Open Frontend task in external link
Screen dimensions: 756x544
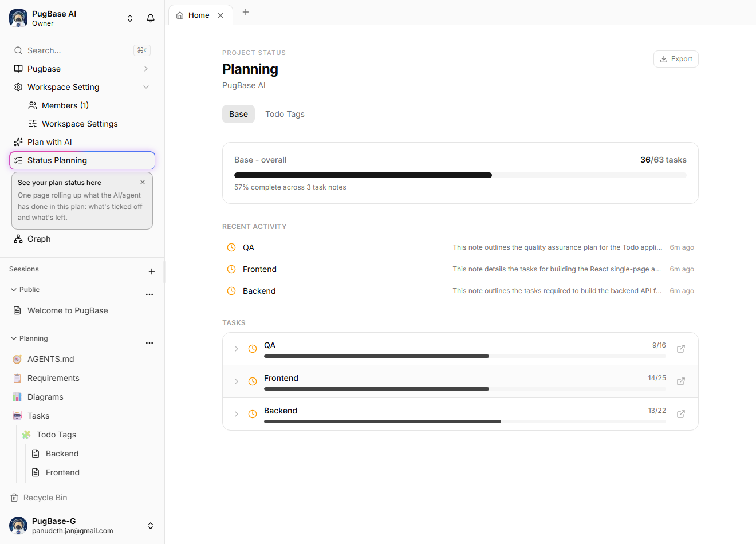[x=681, y=381]
